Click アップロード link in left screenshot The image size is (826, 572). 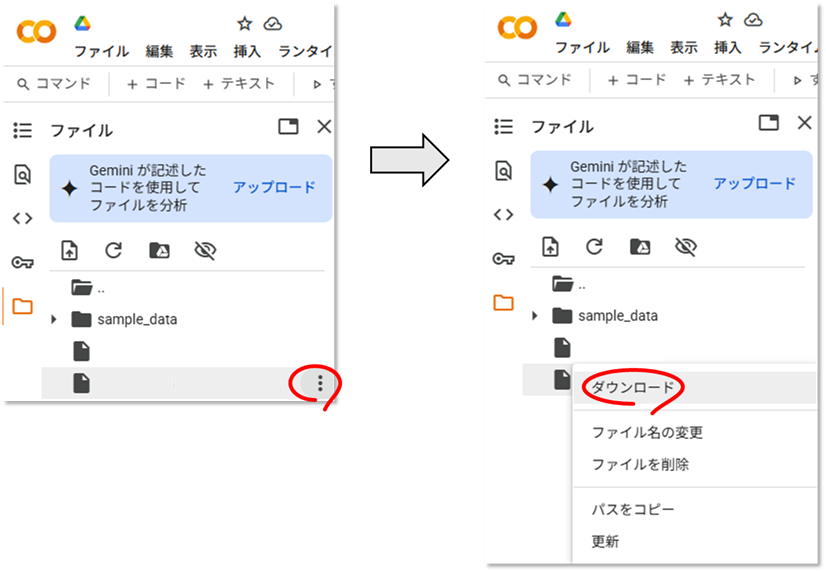point(274,188)
